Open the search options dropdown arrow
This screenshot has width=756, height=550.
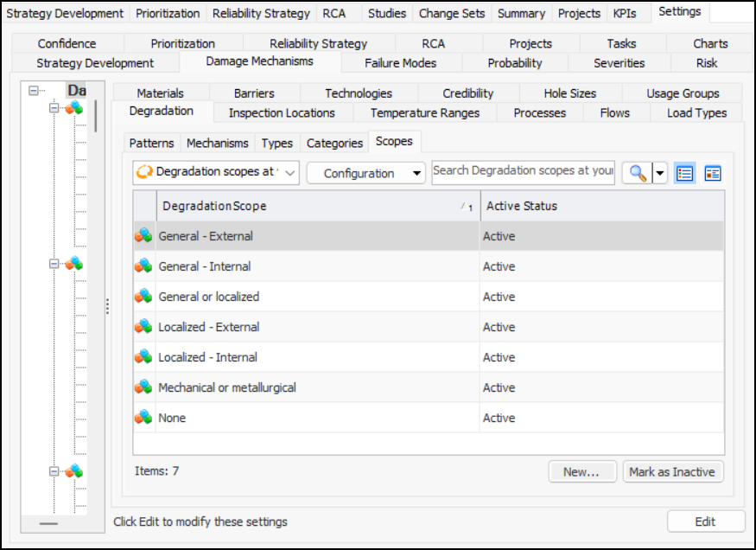pyautogui.click(x=660, y=173)
